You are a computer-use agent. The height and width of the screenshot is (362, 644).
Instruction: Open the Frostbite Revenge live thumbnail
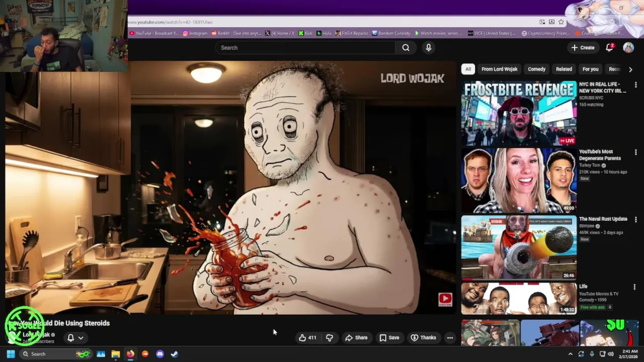pos(519,113)
